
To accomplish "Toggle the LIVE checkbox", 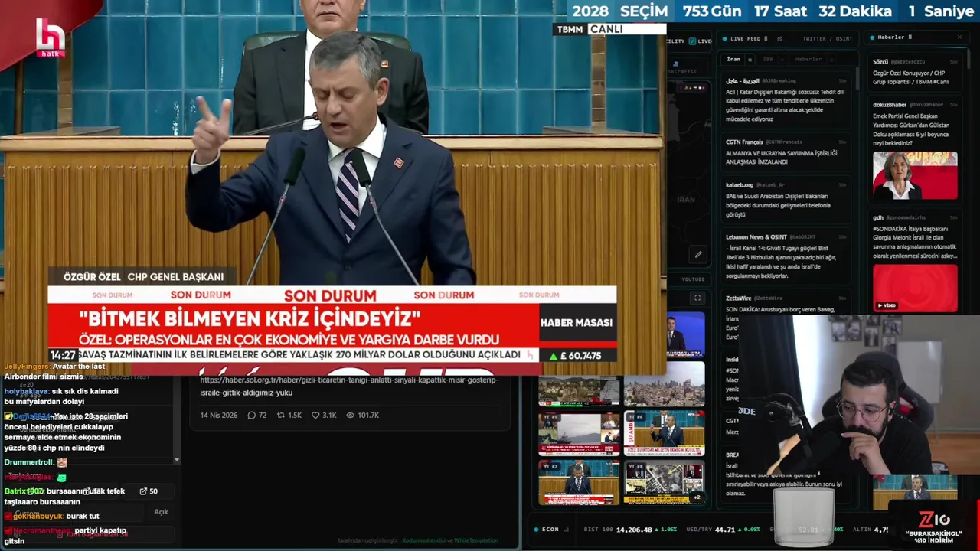I will 692,41.
